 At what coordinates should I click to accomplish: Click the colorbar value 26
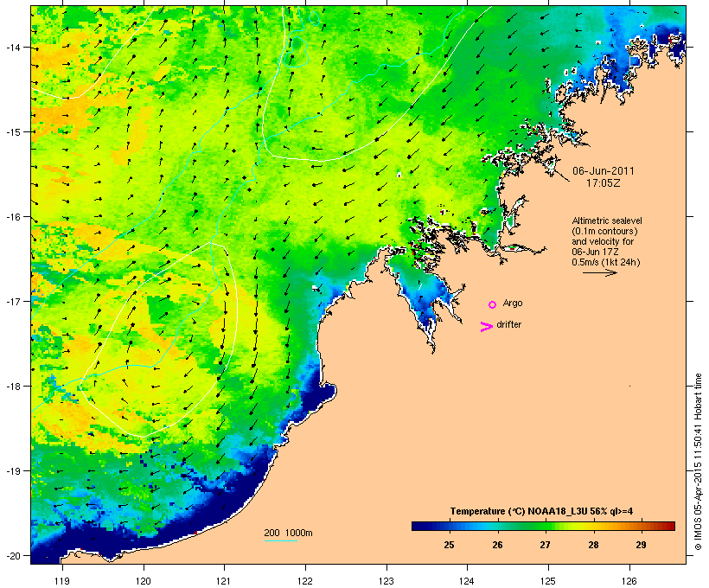tap(497, 545)
